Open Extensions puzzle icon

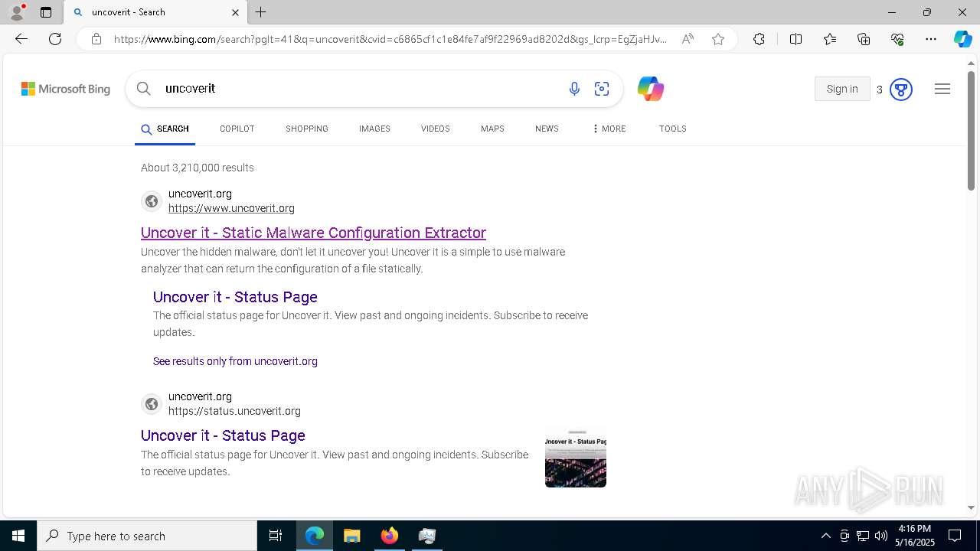point(759,39)
